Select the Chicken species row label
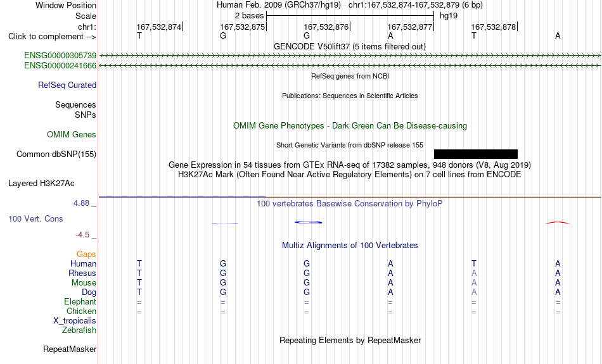Image resolution: width=602 pixels, height=364 pixels. click(81, 311)
